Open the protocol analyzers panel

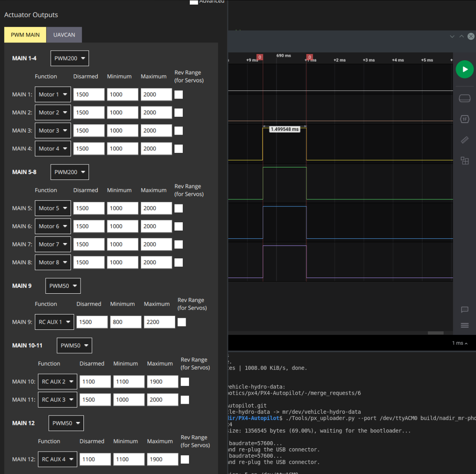coord(464,119)
